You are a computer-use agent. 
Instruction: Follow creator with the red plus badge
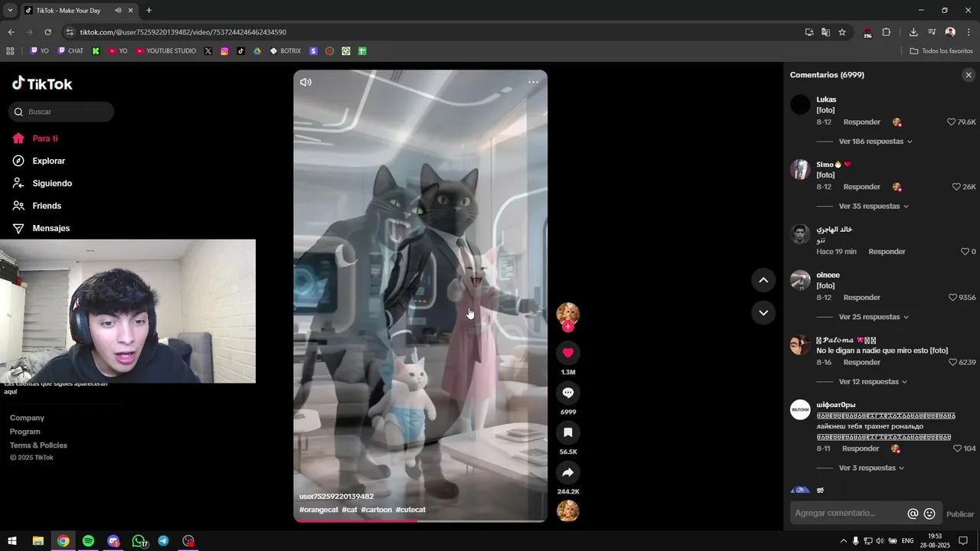[x=568, y=327]
